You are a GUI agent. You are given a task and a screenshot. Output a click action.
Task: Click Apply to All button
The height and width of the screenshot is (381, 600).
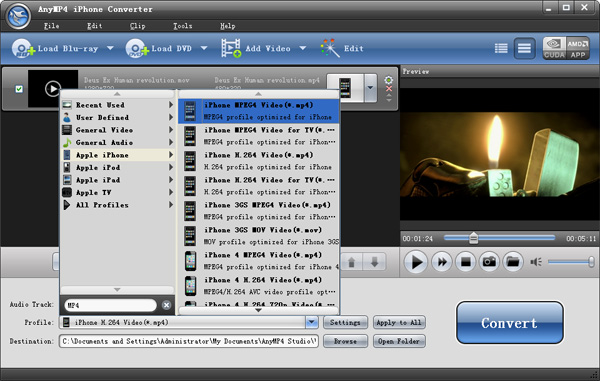point(399,322)
